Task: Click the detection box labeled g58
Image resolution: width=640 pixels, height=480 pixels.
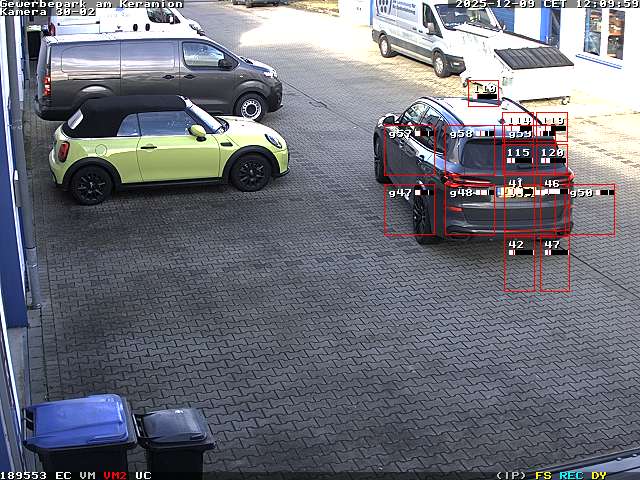Action: (470, 152)
